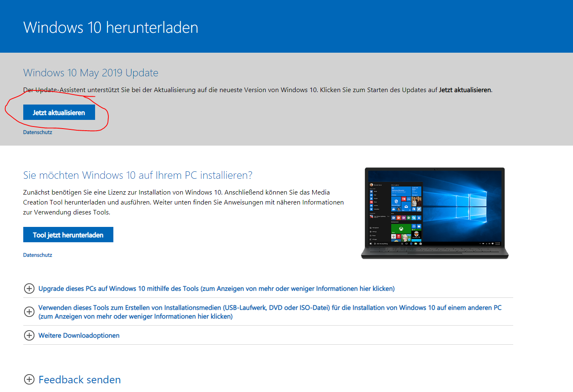Open the Datenschutz link below Jetzt aktualisieren
This screenshot has width=573, height=392.
coord(38,132)
